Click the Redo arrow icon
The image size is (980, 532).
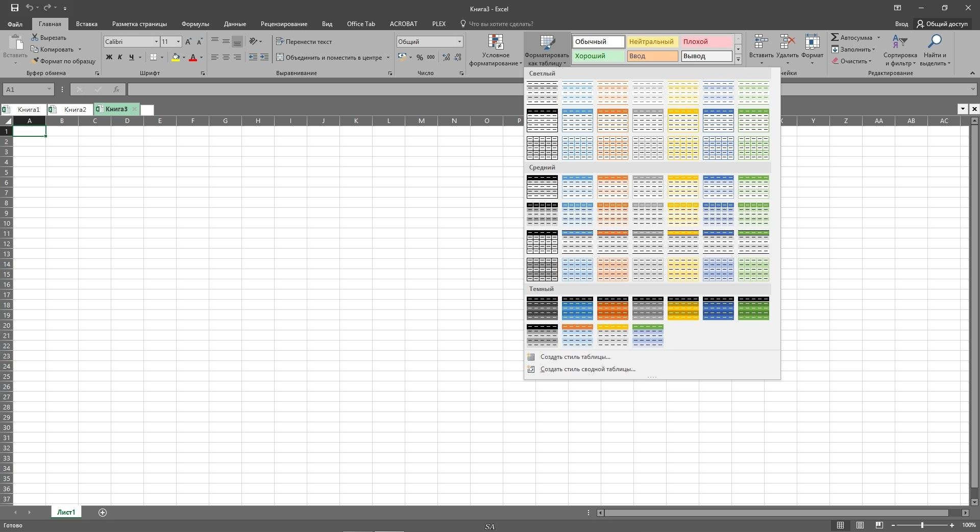[x=47, y=8]
